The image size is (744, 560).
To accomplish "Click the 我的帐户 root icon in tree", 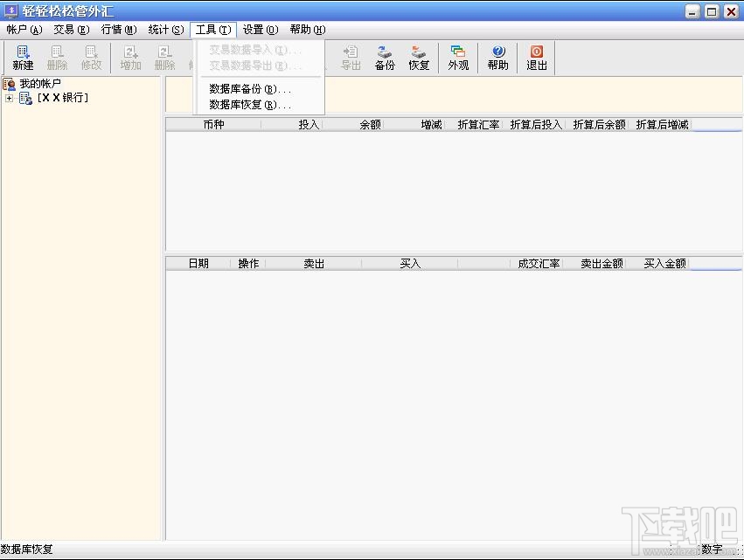I will [9, 84].
